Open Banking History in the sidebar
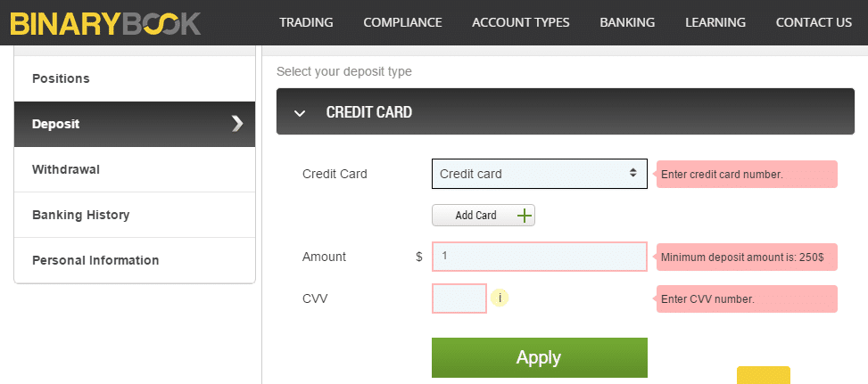The image size is (868, 384). (x=135, y=215)
